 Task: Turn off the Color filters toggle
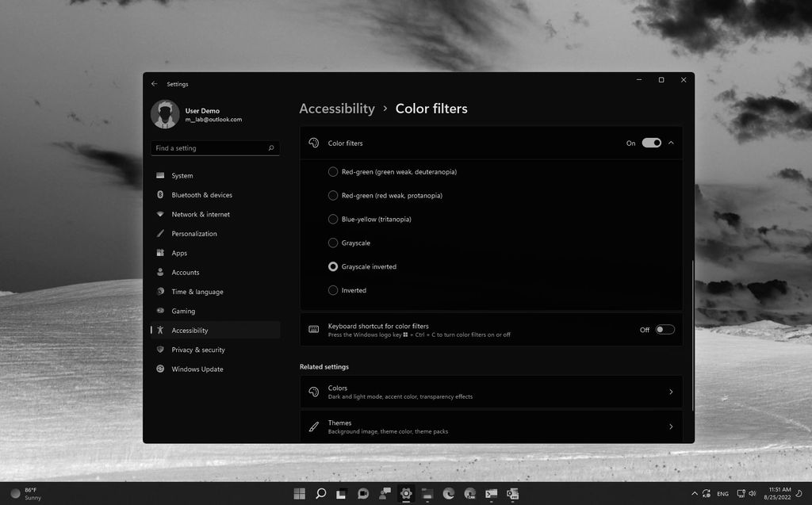pyautogui.click(x=652, y=143)
